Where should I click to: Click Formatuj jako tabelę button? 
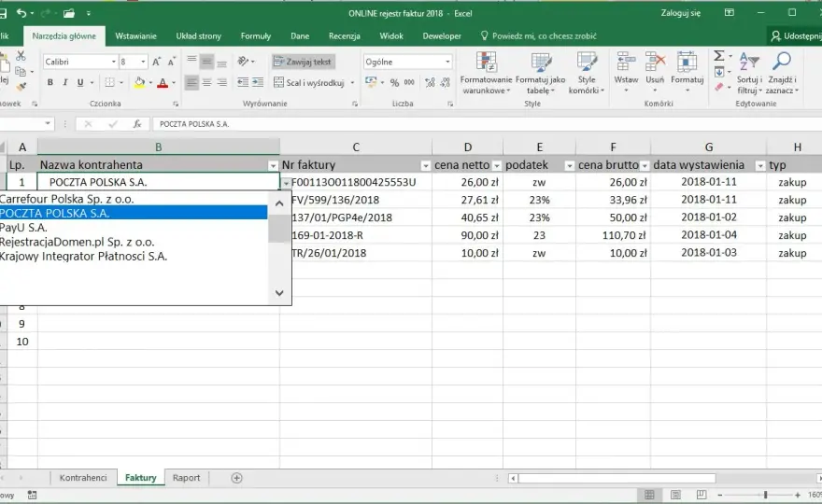pyautogui.click(x=541, y=73)
